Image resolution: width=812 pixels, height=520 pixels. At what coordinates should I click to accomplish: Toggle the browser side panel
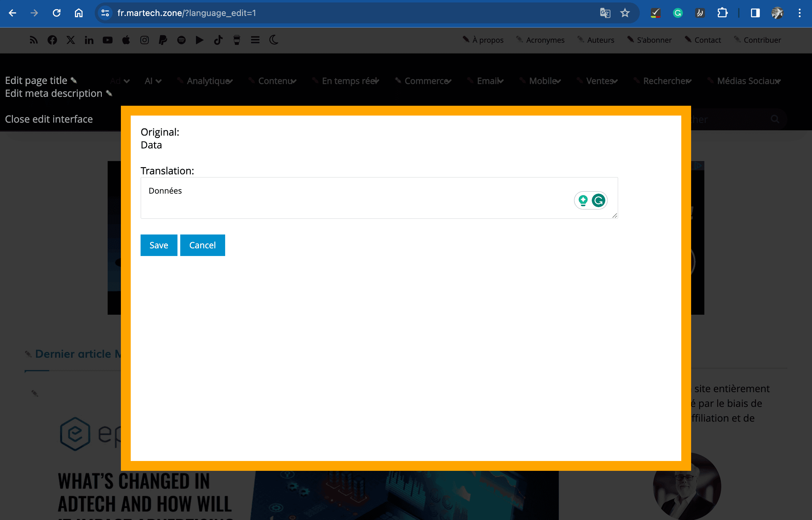coord(755,13)
